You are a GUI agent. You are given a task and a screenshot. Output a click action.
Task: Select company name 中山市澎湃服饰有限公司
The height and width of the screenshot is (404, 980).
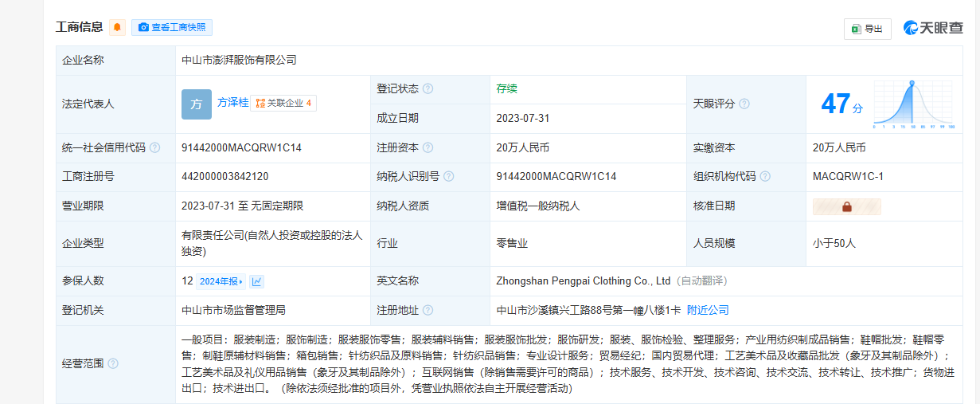click(x=239, y=60)
